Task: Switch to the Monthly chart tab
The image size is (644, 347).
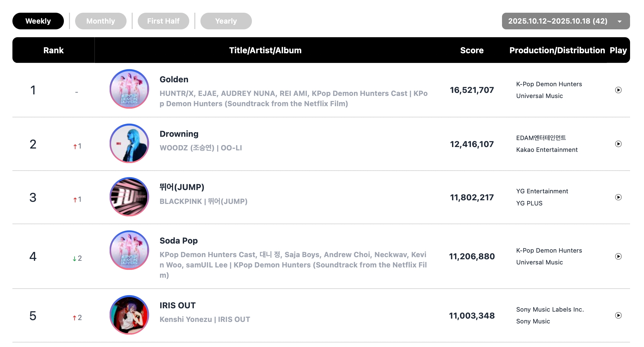Action: (x=101, y=21)
